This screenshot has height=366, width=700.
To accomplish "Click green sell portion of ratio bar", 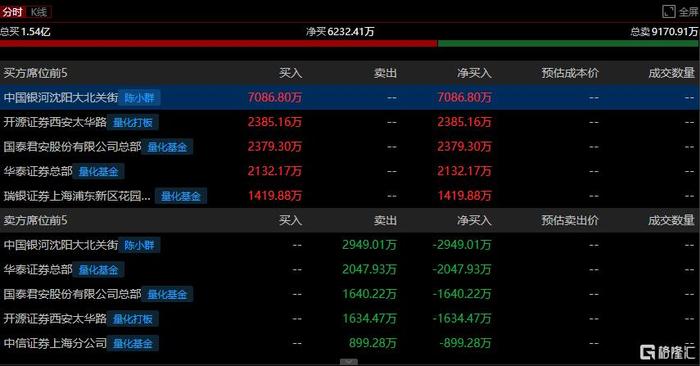I will coord(569,43).
